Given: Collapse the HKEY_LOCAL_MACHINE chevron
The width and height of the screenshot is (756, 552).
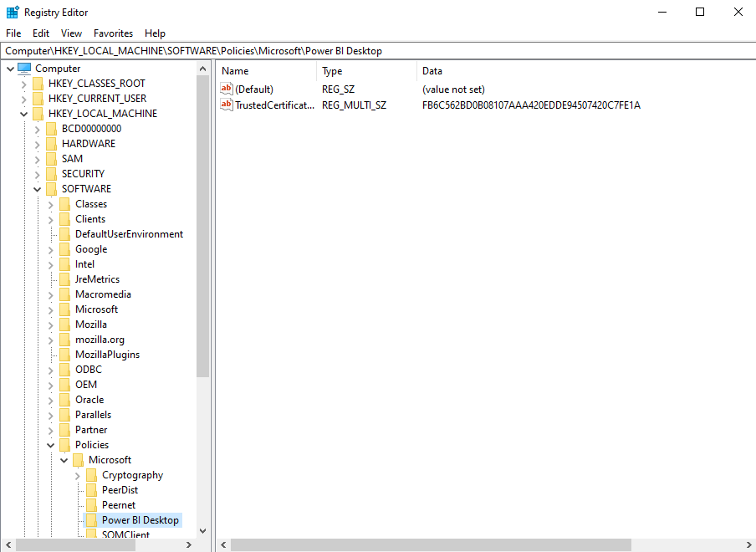Looking at the screenshot, I should point(23,113).
